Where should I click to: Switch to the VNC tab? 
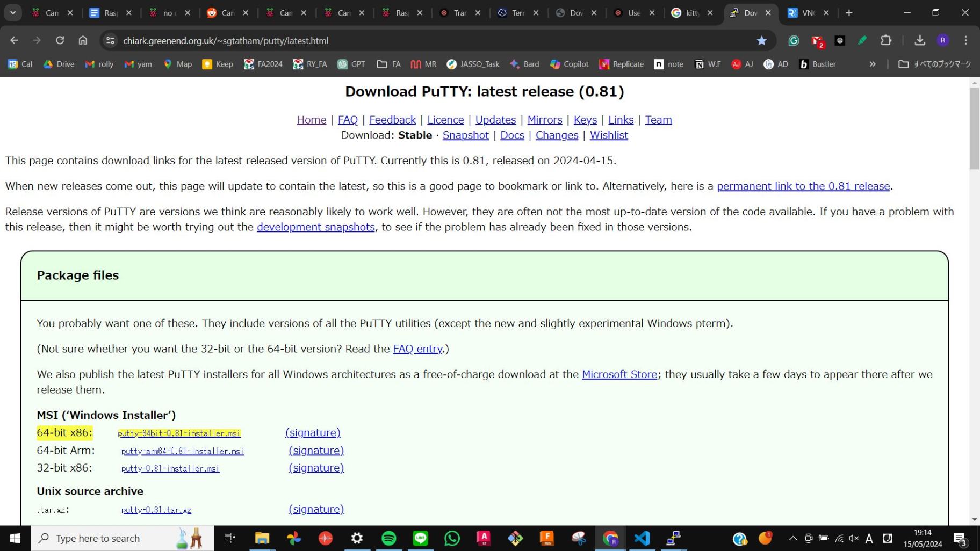coord(802,13)
